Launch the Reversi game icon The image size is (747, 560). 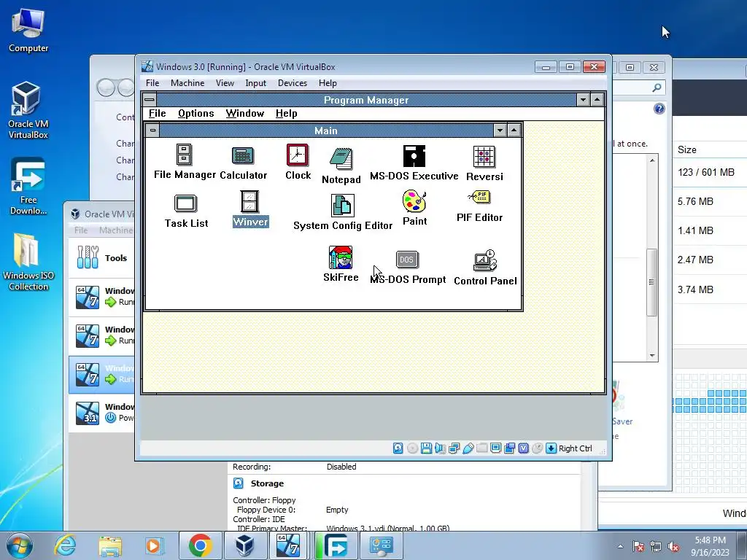(x=484, y=163)
